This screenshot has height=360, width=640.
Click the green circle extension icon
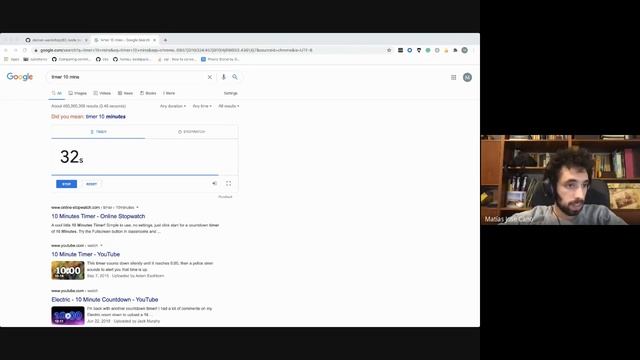coord(428,50)
